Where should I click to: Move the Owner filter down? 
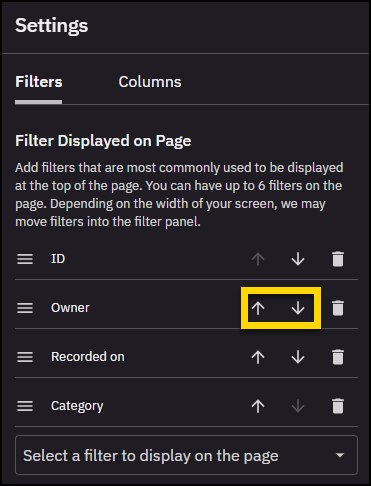point(298,308)
